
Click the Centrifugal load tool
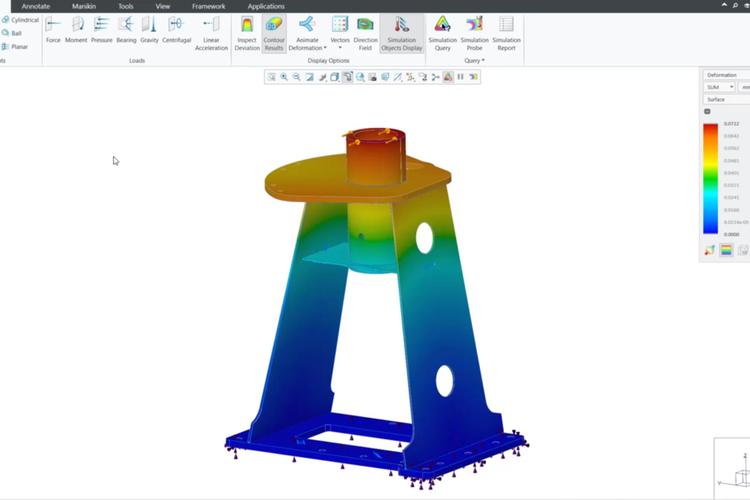(176, 29)
